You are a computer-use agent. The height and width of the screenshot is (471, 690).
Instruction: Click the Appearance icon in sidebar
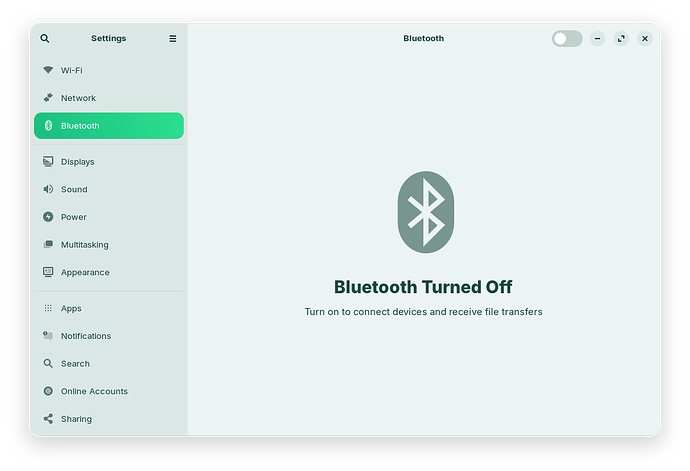(x=48, y=272)
